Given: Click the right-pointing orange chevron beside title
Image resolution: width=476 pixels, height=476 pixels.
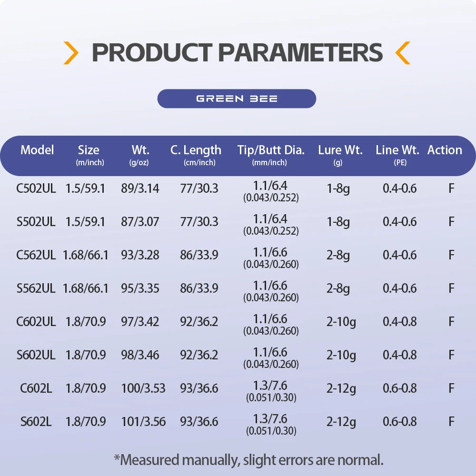Looking at the screenshot, I should (x=71, y=53).
